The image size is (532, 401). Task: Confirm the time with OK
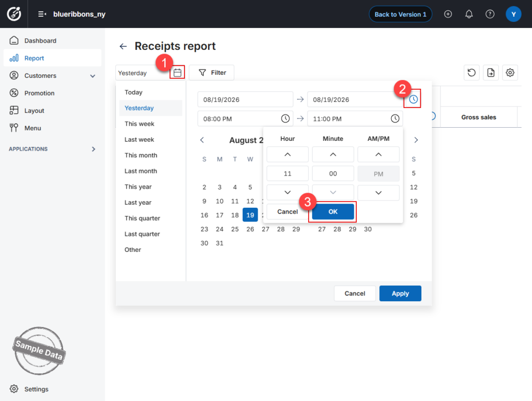[x=333, y=212]
